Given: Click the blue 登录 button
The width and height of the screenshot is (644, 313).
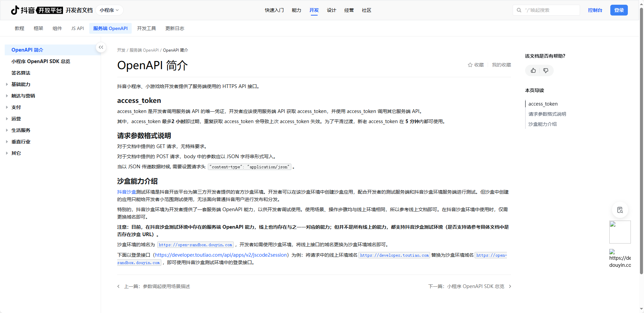Looking at the screenshot, I should coord(619,10).
